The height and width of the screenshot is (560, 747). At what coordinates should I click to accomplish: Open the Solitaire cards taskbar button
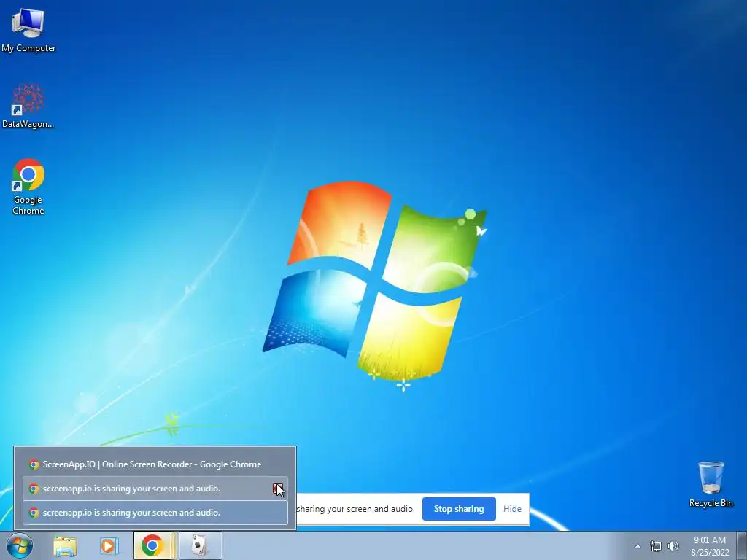pyautogui.click(x=200, y=545)
